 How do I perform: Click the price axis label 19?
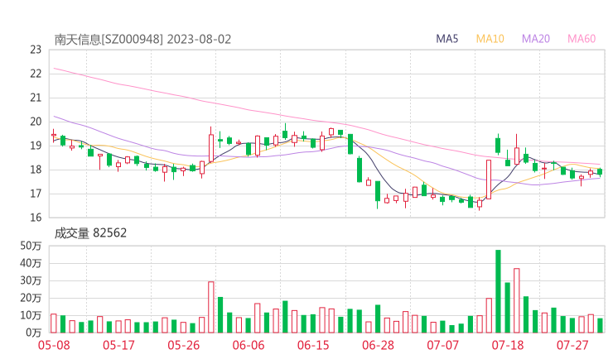[x=36, y=146]
